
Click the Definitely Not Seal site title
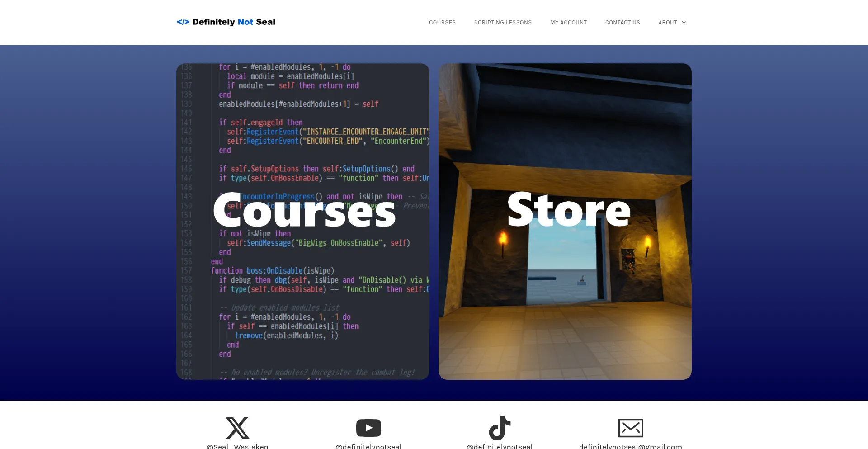(234, 22)
